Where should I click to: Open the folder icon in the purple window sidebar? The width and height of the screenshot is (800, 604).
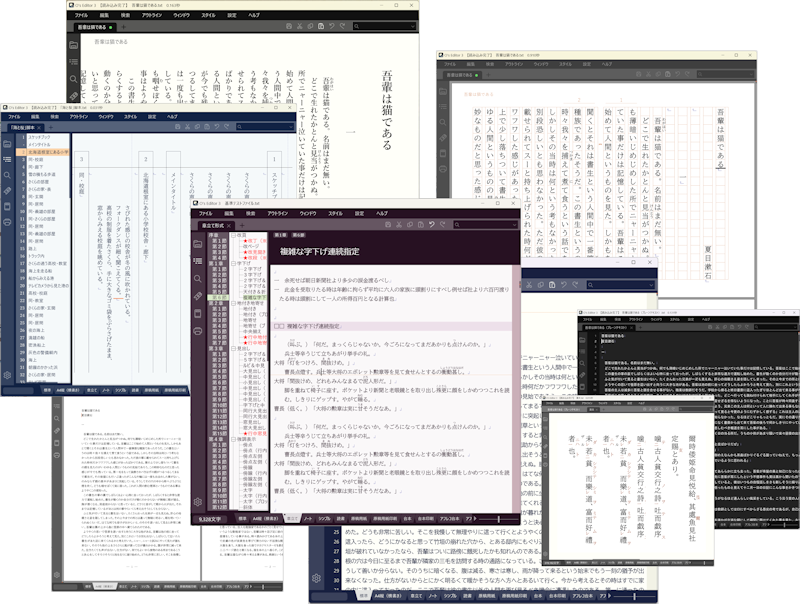(198, 244)
